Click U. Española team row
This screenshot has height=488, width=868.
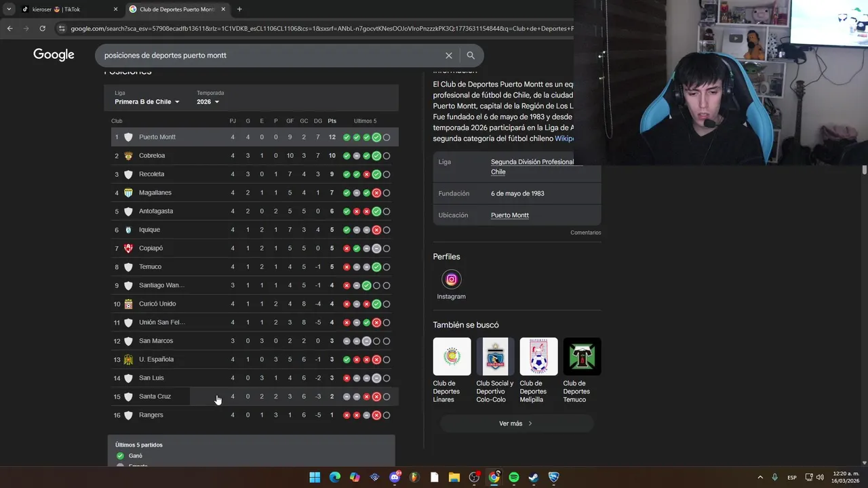(x=254, y=359)
